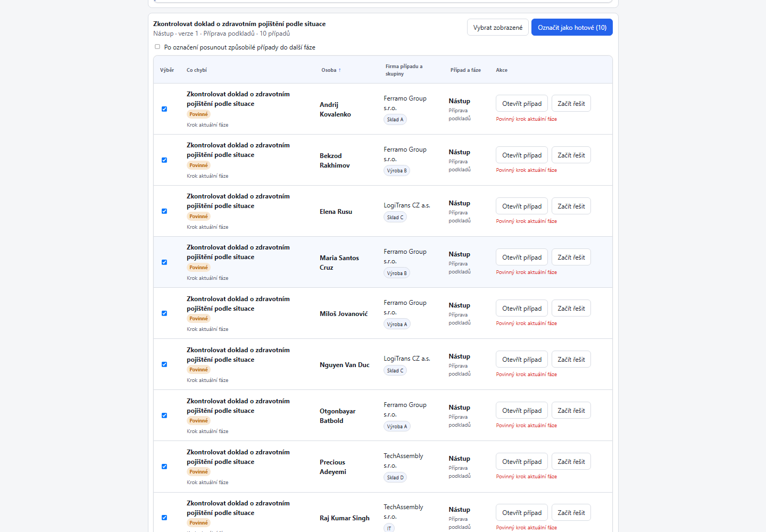The width and height of the screenshot is (766, 532).
Task: Click 'Otevřít případ' for Raj Kumar Singh
Action: 522,512
